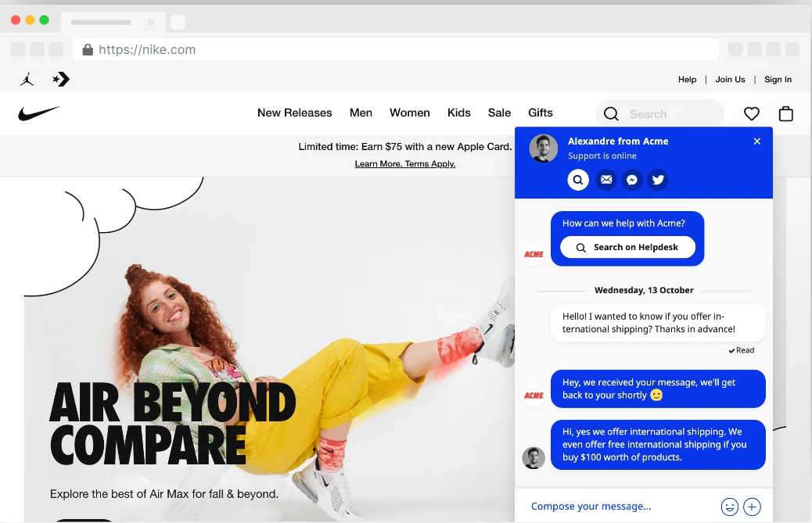
Task: Open the Sale menu
Action: pyautogui.click(x=499, y=113)
